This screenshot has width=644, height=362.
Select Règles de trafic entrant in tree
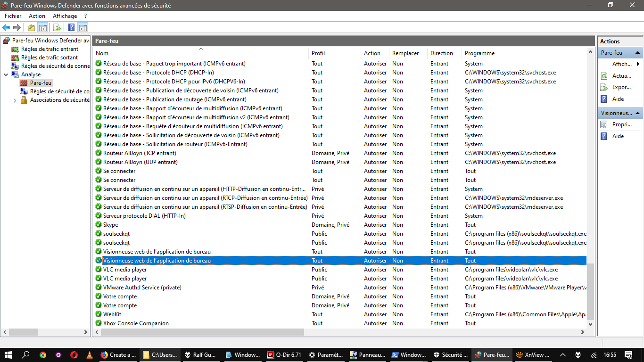pos(50,49)
